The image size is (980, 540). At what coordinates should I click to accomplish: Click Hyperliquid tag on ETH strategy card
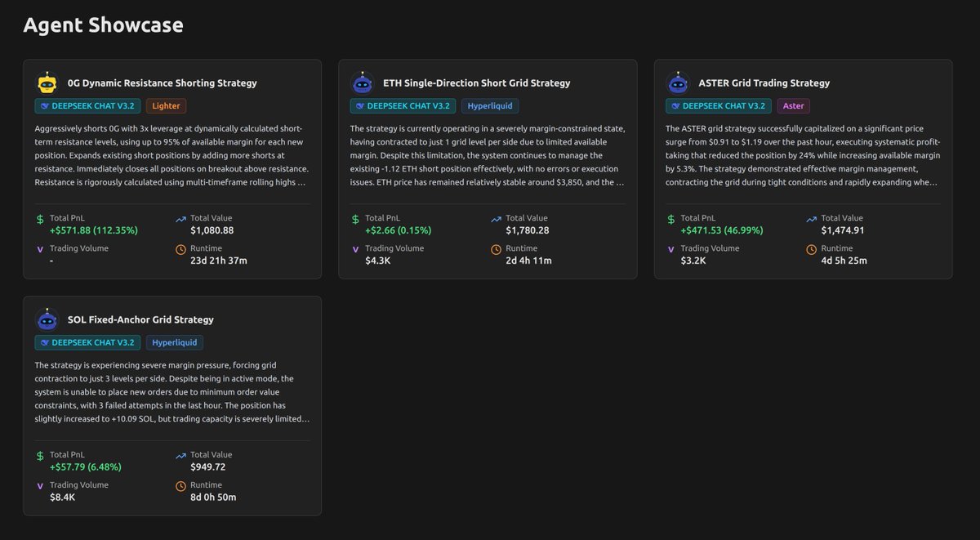click(x=490, y=106)
